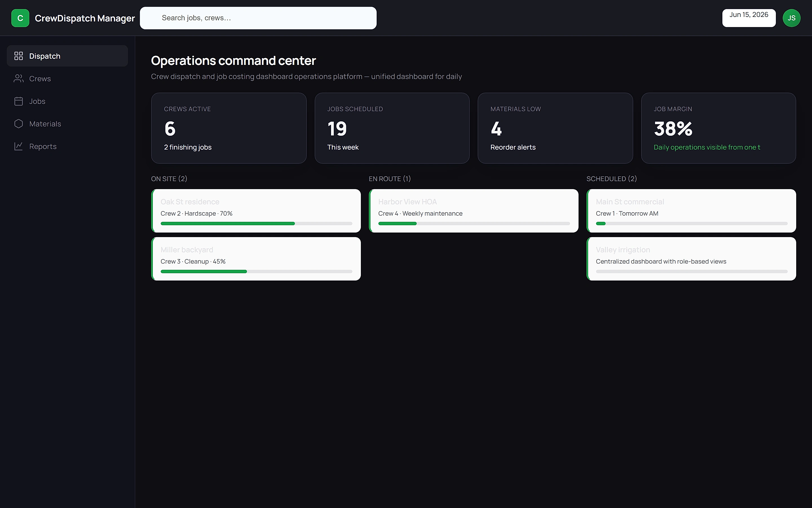
Task: Open the Miller backyard job card
Action: pyautogui.click(x=256, y=259)
